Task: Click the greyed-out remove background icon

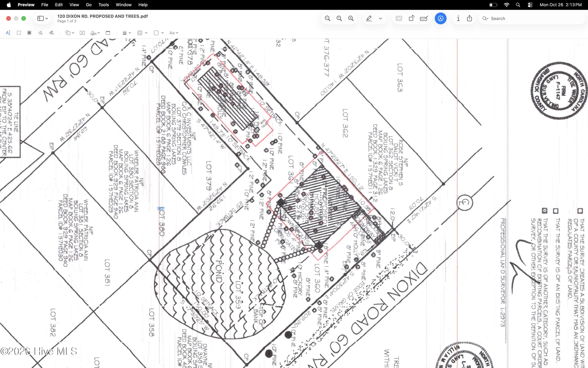Action: point(399,18)
